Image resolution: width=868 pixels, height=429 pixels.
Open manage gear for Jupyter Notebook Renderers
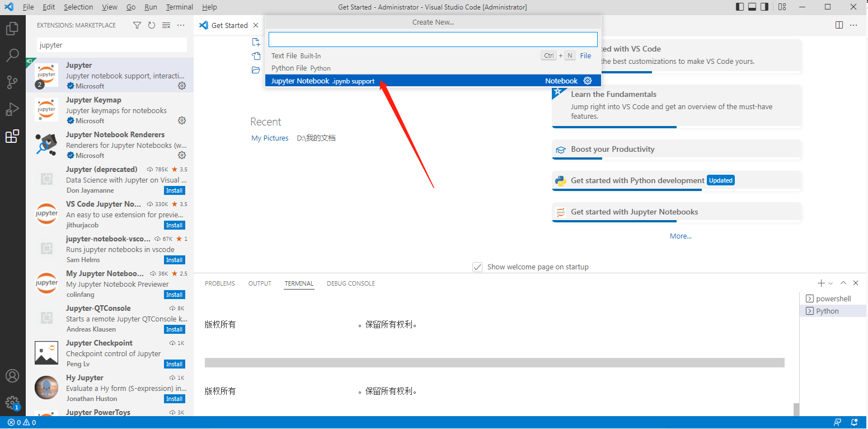tap(182, 155)
